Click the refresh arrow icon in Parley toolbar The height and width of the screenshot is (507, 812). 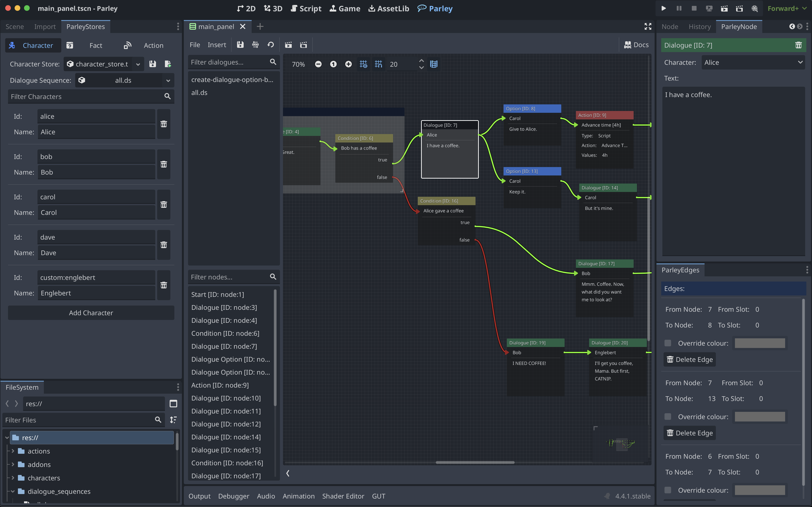pyautogui.click(x=270, y=45)
